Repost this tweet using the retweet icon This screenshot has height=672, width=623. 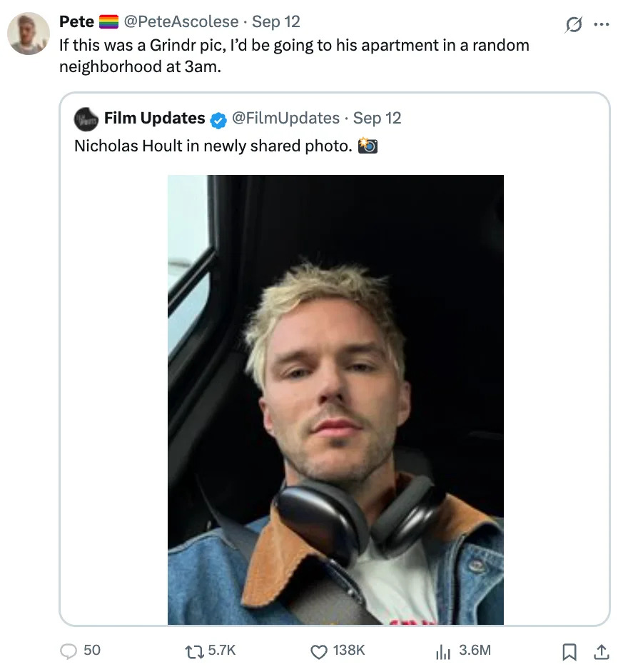click(x=193, y=650)
